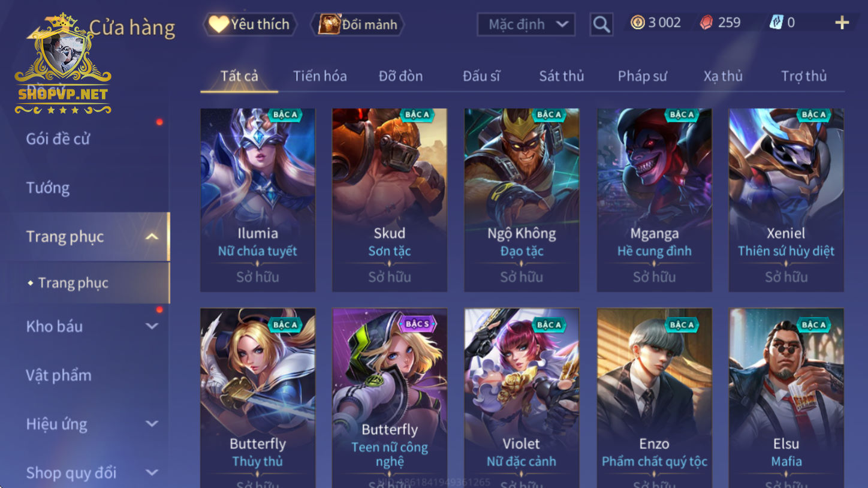
Task: Switch to the Pháp sư tab
Action: [x=642, y=76]
